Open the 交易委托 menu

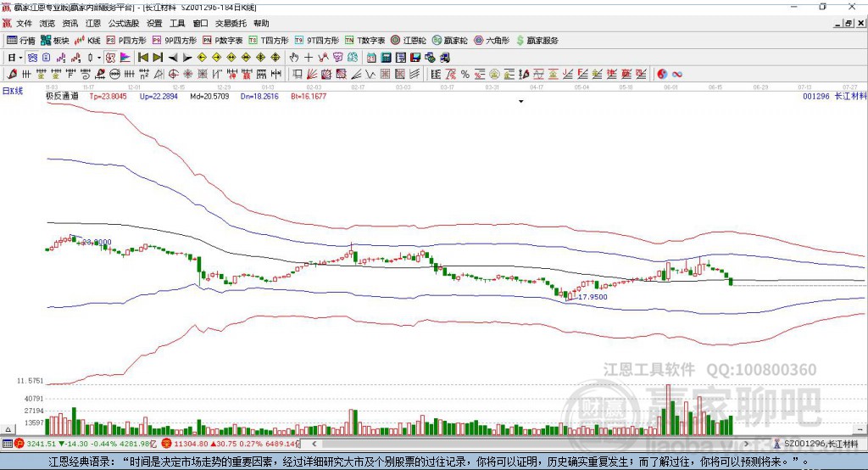coord(231,23)
